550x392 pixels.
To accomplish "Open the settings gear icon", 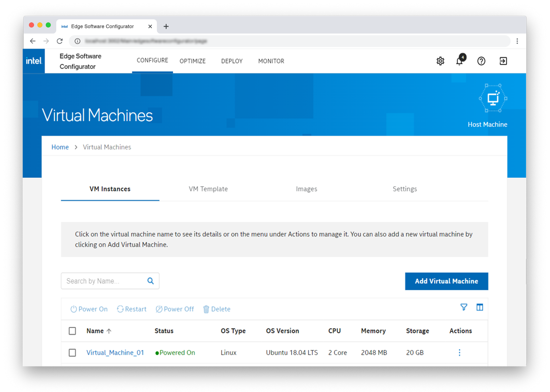I will click(440, 61).
